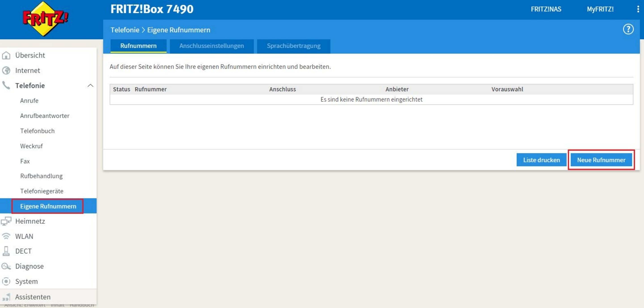Select Telefonie in the sidebar
This screenshot has height=308, width=644.
(x=30, y=85)
